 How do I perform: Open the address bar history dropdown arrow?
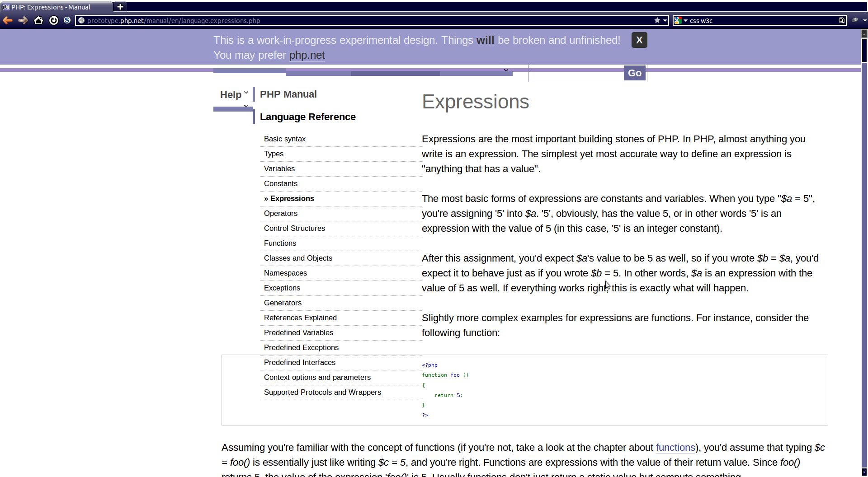[x=665, y=20]
